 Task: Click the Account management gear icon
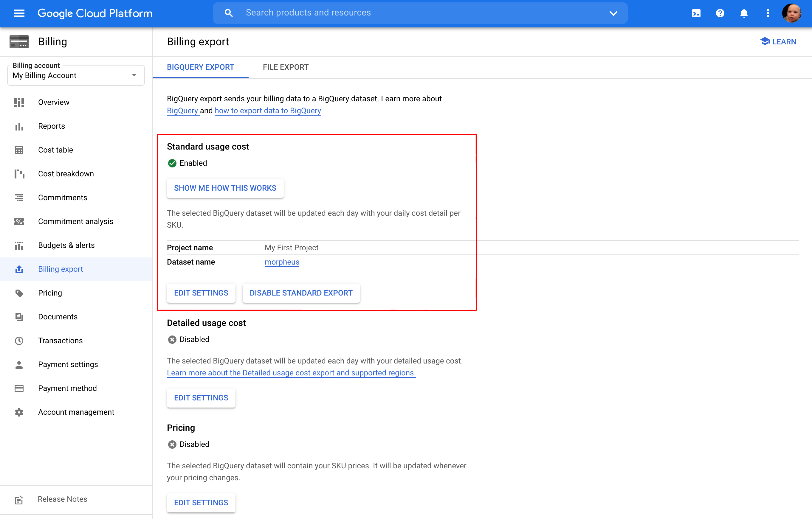[19, 412]
